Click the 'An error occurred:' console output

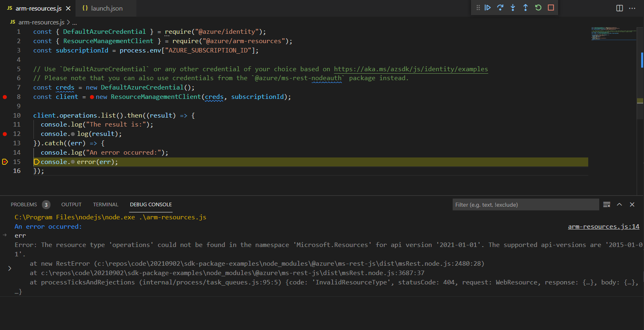pyautogui.click(x=48, y=227)
